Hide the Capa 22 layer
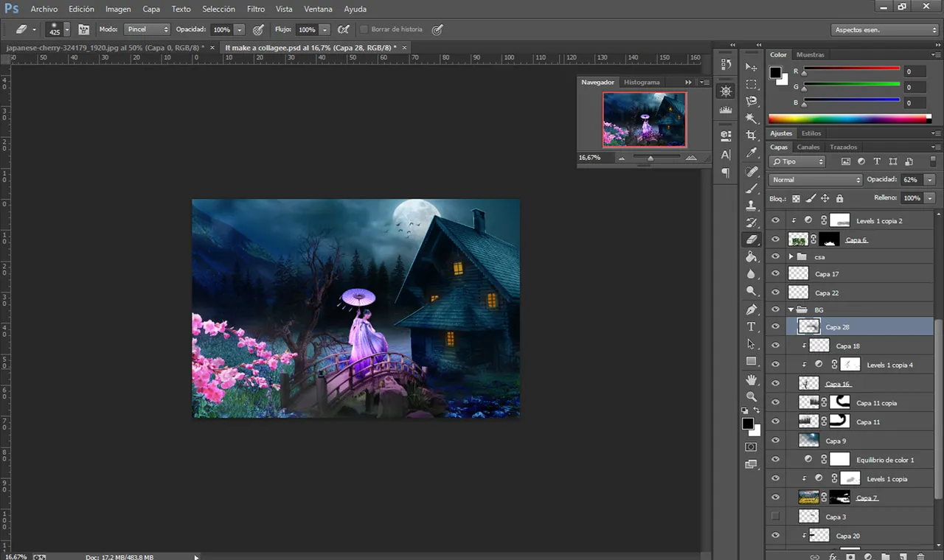This screenshot has width=944, height=560. [x=775, y=293]
